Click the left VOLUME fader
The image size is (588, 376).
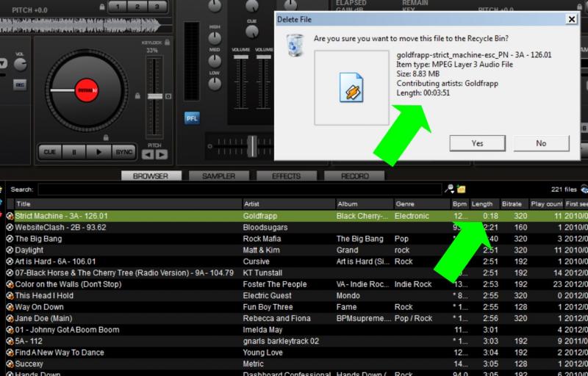pyautogui.click(x=241, y=57)
